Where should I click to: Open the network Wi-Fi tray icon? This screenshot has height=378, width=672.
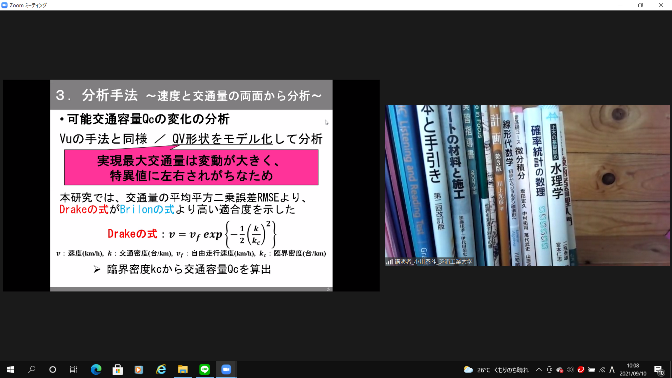(x=602, y=370)
